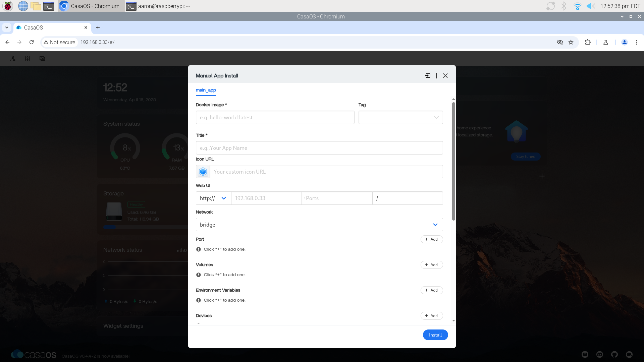Open the CasaOS account icon
644x362 pixels.
click(13, 58)
